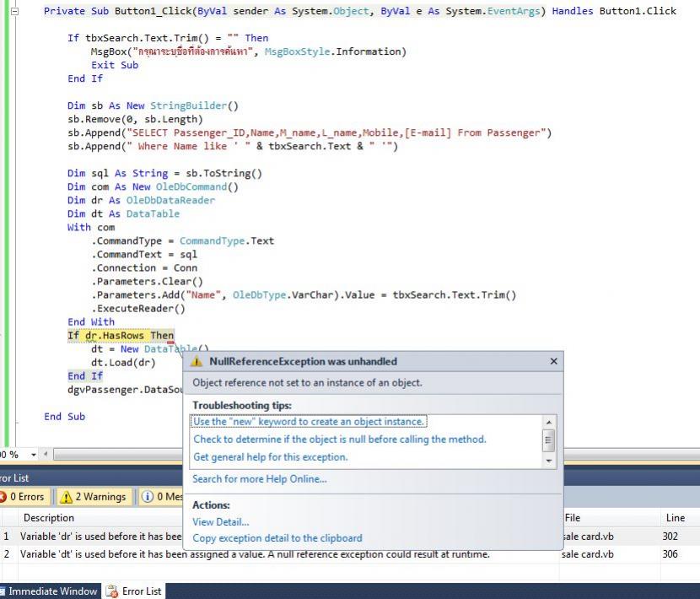Collapse the Button1_Click sub outline
The width and height of the screenshot is (700, 599).
[13, 12]
